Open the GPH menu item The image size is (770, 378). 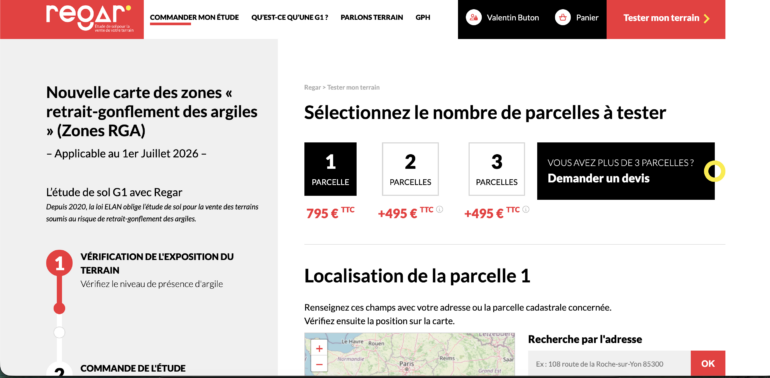[x=423, y=17]
